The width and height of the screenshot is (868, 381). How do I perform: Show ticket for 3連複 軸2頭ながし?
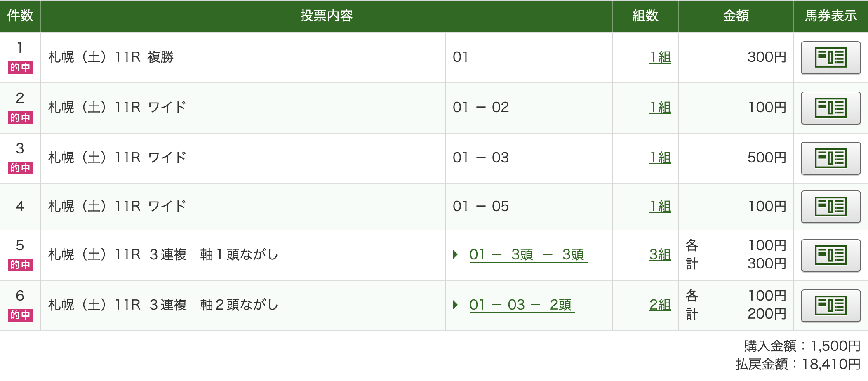point(830,306)
